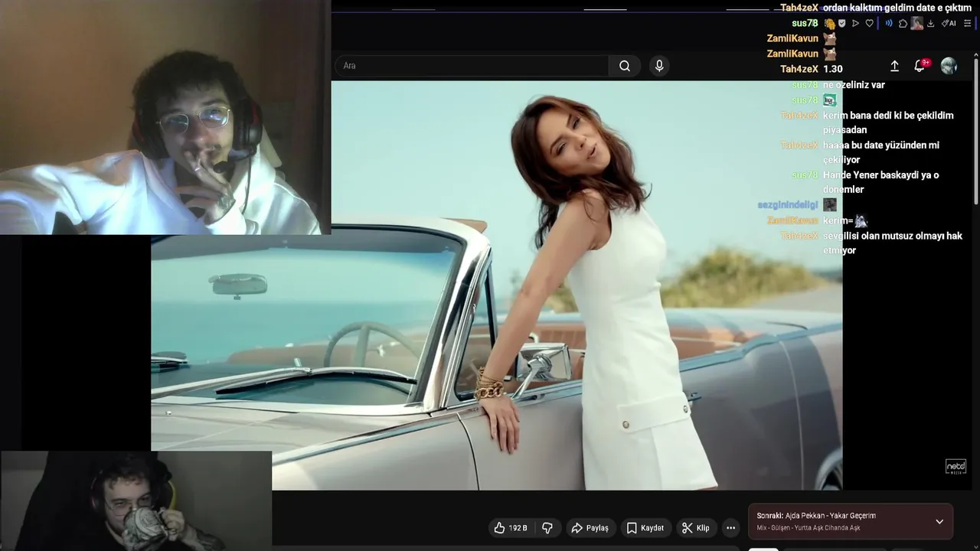Click chat username sezginindeligi
This screenshot has height=551, width=980.
(788, 205)
